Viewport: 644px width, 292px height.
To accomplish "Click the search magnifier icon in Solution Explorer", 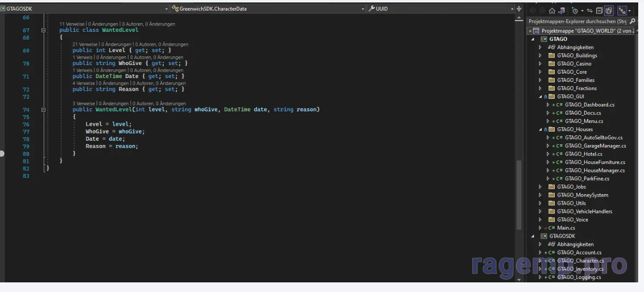I will coord(632,21).
